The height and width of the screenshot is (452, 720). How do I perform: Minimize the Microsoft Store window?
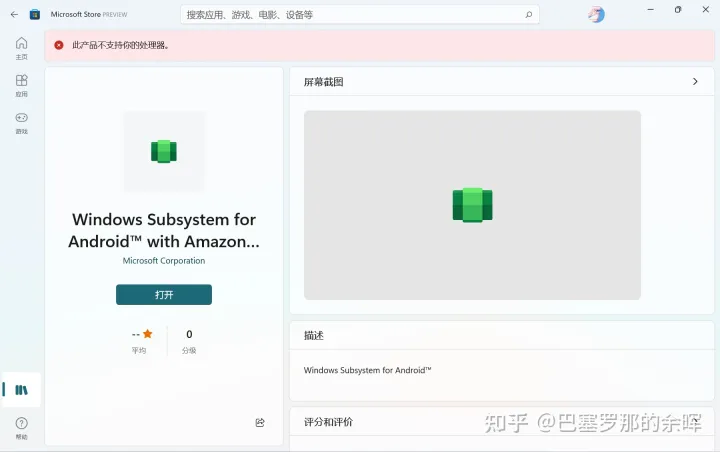(651, 10)
